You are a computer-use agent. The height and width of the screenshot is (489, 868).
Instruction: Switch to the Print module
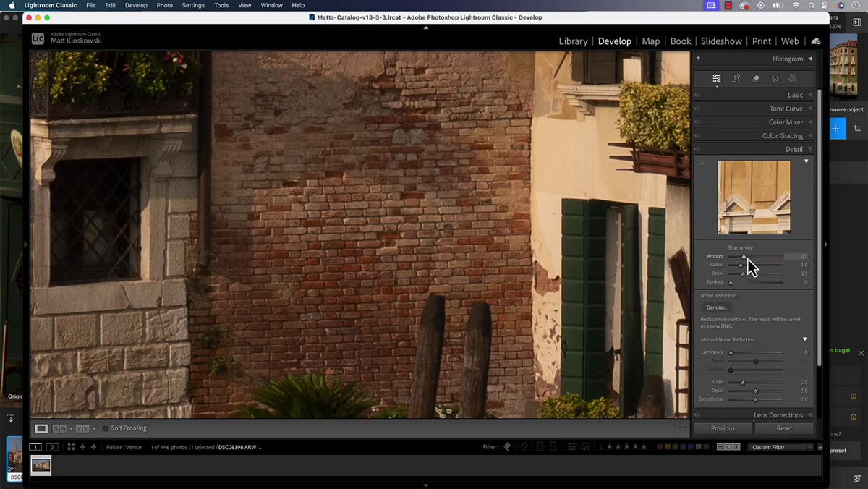762,41
